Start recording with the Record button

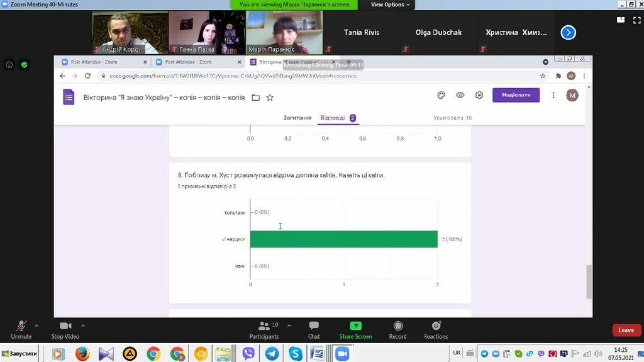tap(397, 329)
